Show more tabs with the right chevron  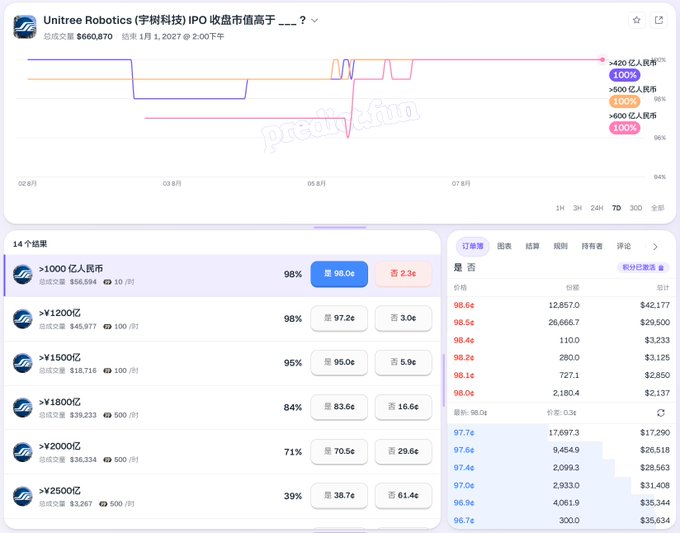(655, 247)
